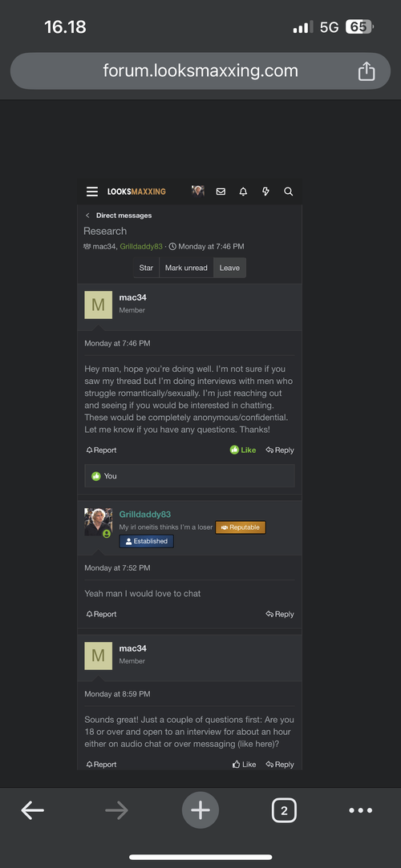The height and width of the screenshot is (868, 401).
Task: Open the forum search magnifier icon
Action: click(288, 192)
